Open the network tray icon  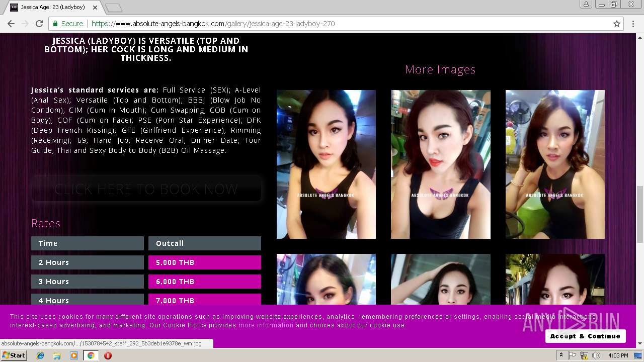click(584, 355)
